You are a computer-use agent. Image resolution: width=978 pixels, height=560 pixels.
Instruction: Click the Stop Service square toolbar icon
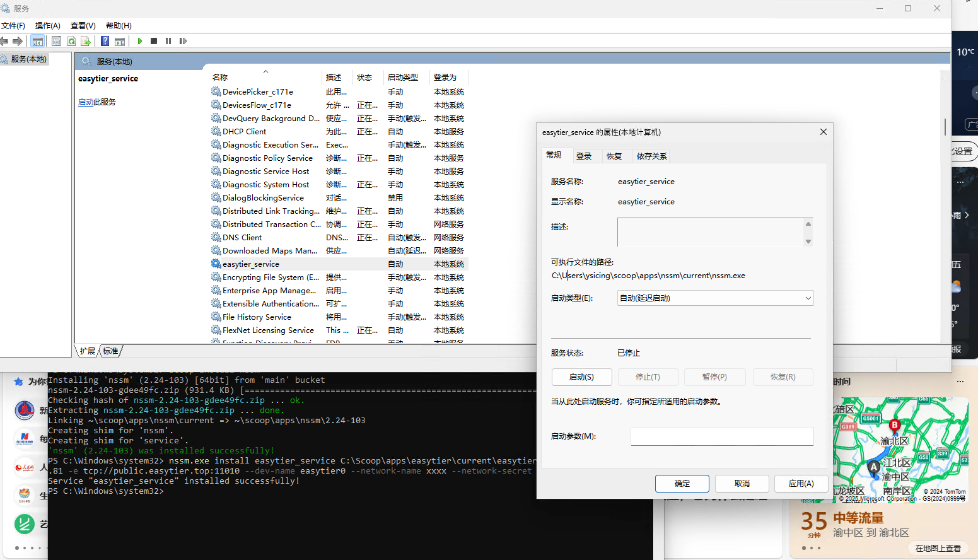(x=154, y=41)
